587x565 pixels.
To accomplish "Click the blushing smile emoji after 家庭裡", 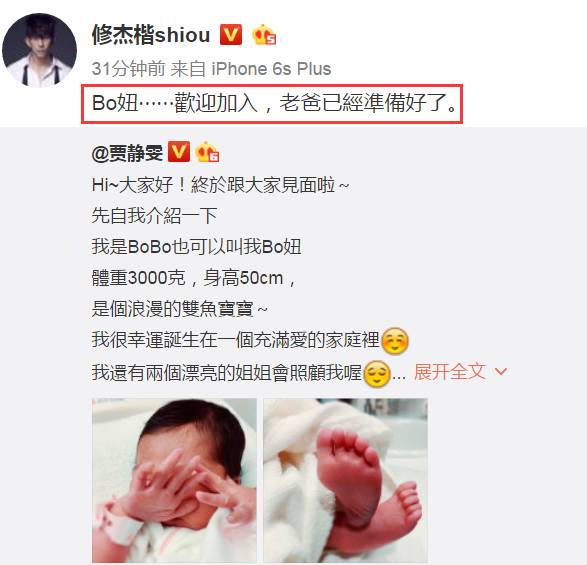I will [x=395, y=341].
